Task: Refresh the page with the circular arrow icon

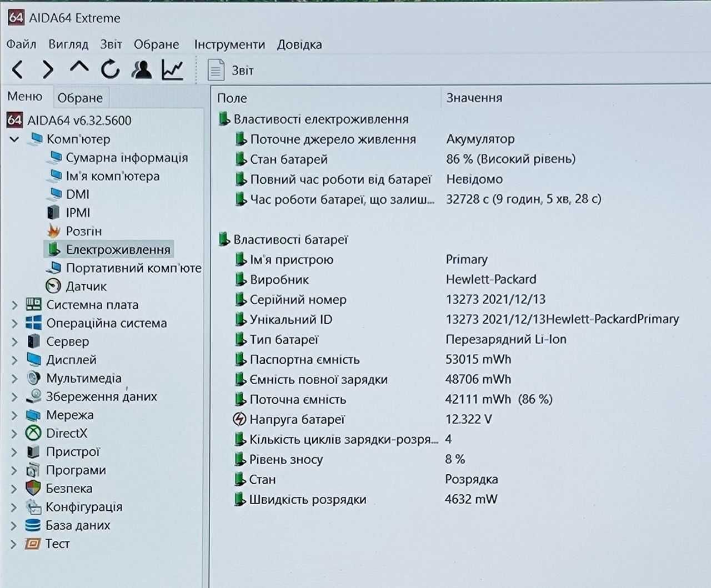Action: (110, 69)
